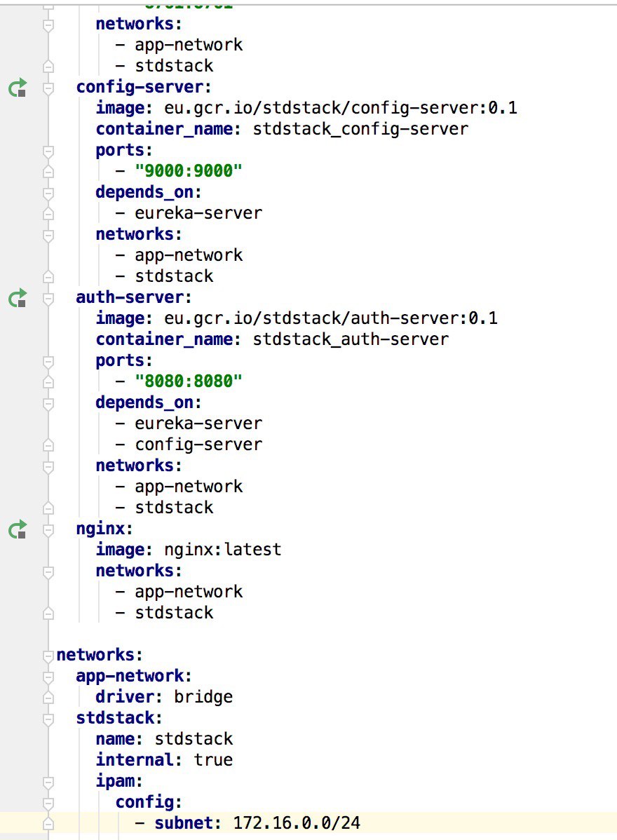Click the "8080:8080" port mapping

coord(189,381)
